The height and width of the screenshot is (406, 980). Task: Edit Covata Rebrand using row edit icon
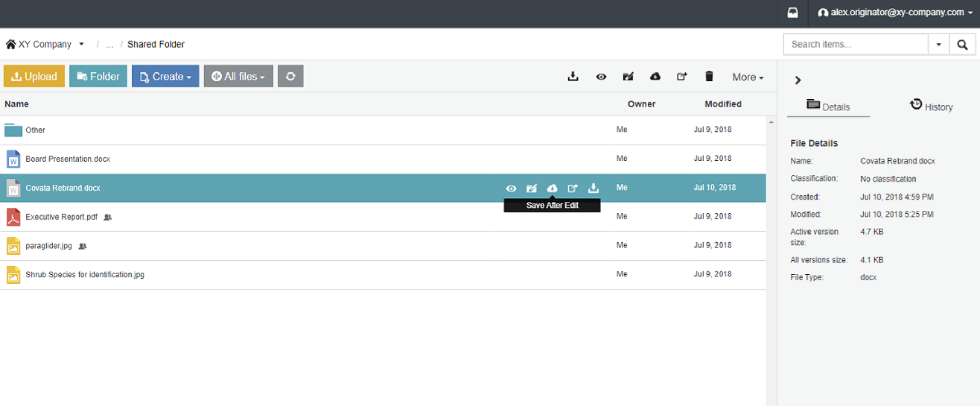[532, 188]
